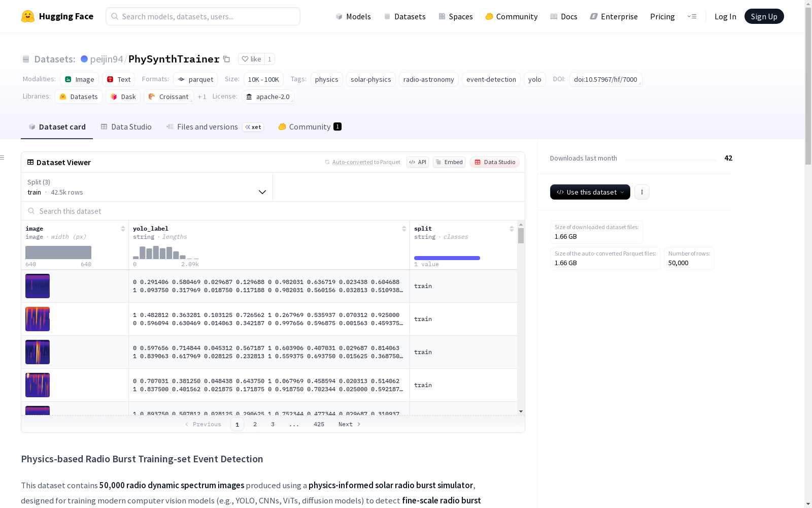812x508 pixels.
Task: Click the Log In link
Action: pos(725,16)
